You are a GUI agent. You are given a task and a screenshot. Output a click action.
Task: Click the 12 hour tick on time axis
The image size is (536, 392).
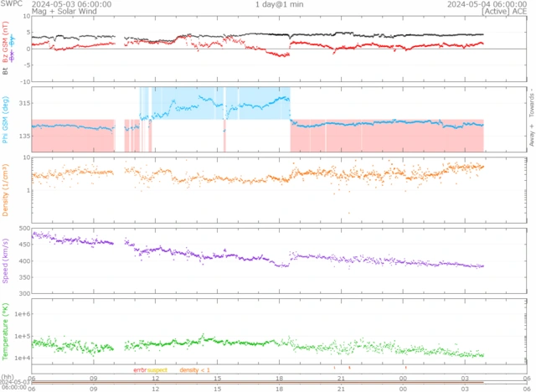(x=156, y=378)
